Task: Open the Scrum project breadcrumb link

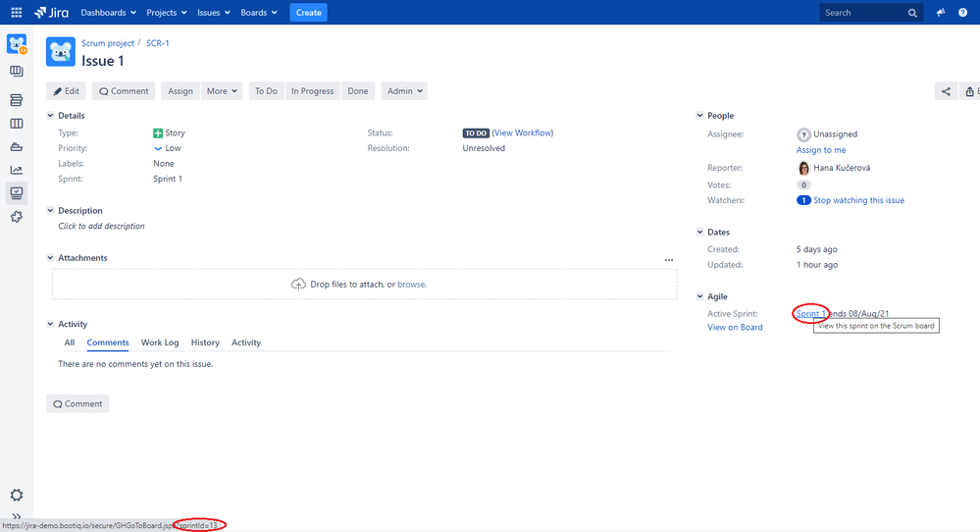Action: (108, 43)
